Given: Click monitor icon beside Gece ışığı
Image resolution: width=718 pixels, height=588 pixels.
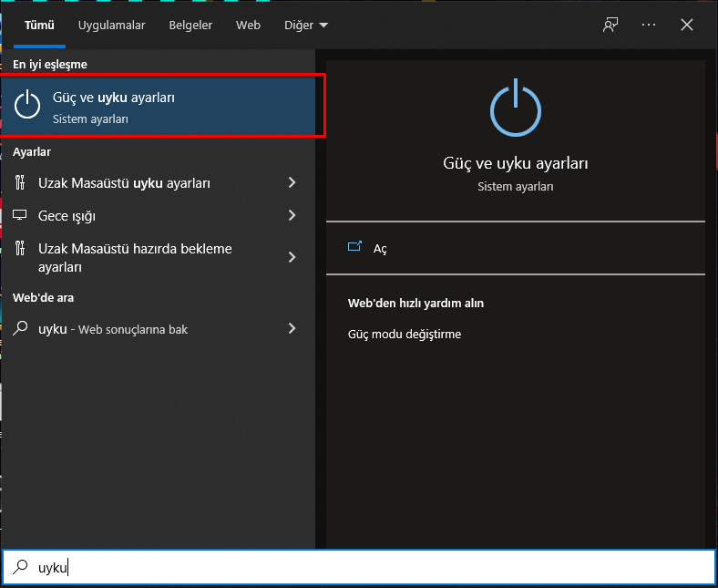Looking at the screenshot, I should pyautogui.click(x=20, y=215).
